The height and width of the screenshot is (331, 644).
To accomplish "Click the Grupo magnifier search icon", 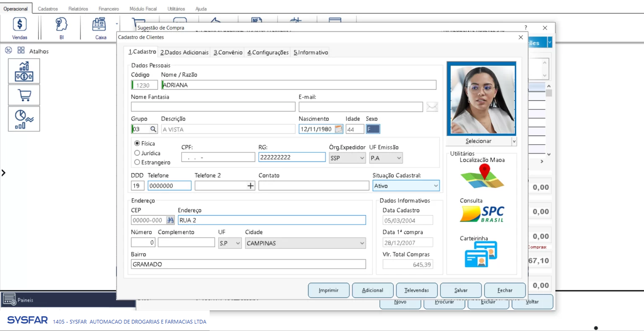I will click(153, 129).
